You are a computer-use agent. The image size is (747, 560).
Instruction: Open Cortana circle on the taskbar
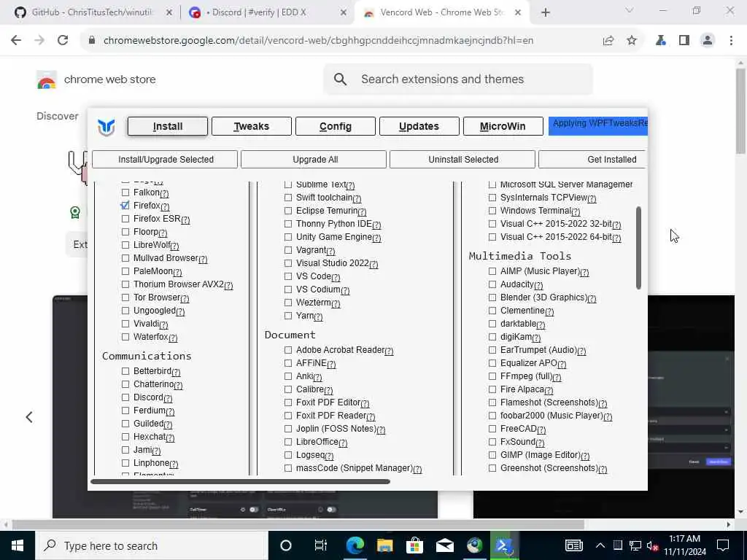coord(286,545)
